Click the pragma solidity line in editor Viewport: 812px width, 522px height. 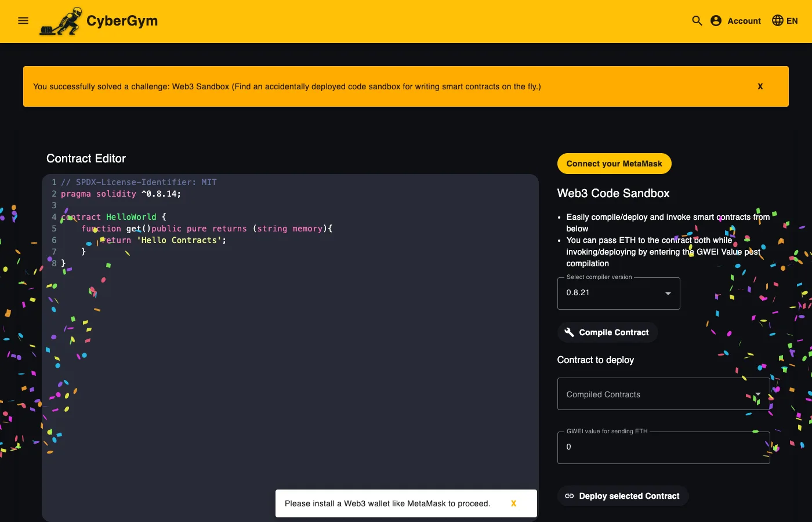click(x=121, y=194)
